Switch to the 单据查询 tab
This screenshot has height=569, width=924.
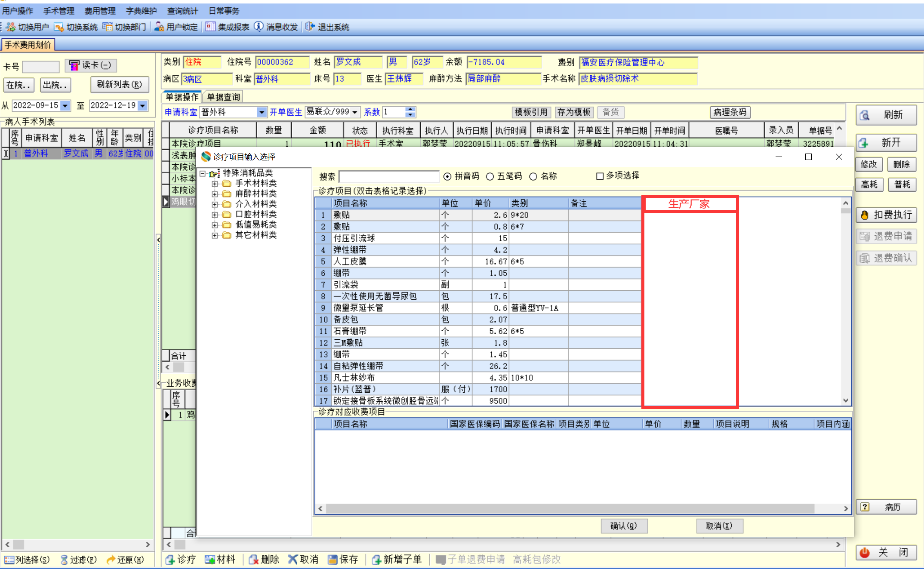(x=223, y=97)
